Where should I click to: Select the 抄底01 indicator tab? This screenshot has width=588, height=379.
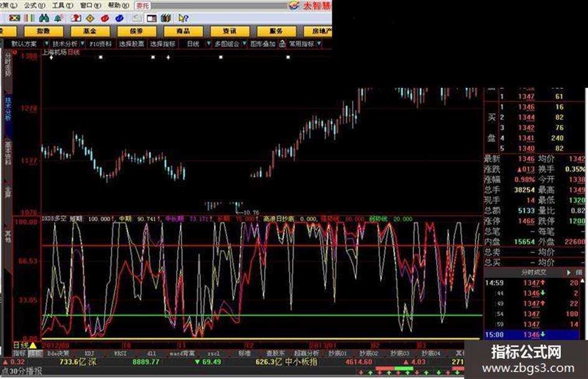click(x=337, y=353)
